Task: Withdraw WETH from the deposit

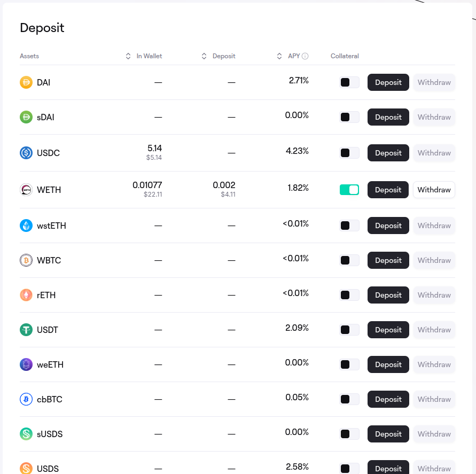Action: [x=434, y=190]
